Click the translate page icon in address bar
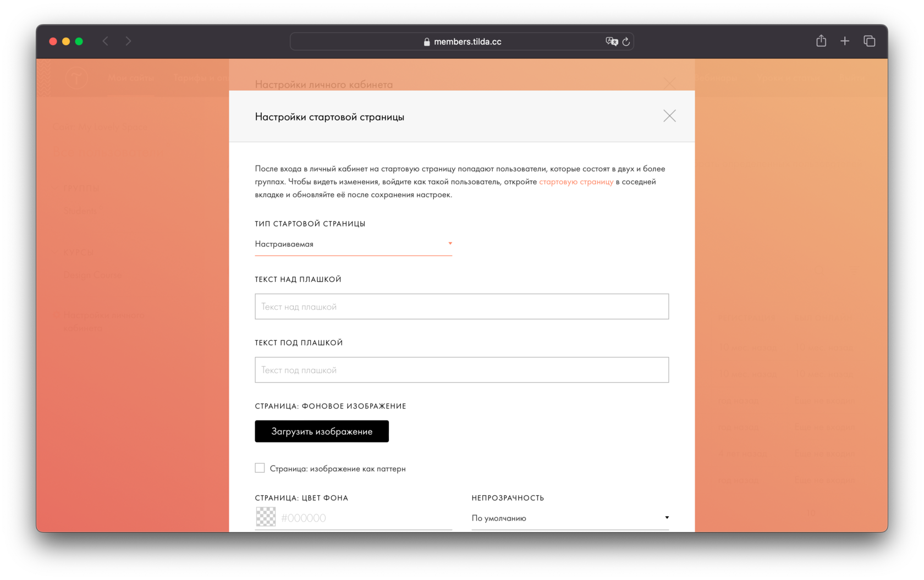The height and width of the screenshot is (580, 924). (x=612, y=41)
